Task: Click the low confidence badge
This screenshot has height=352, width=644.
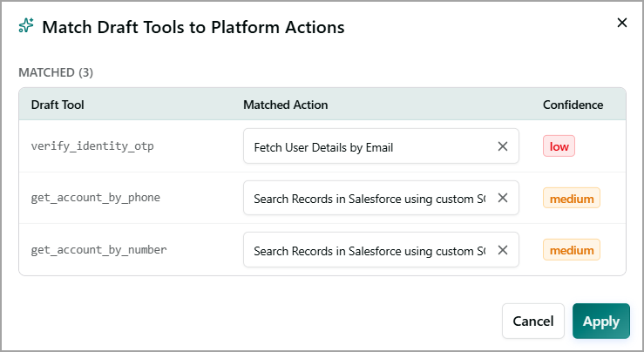Action: click(x=559, y=146)
